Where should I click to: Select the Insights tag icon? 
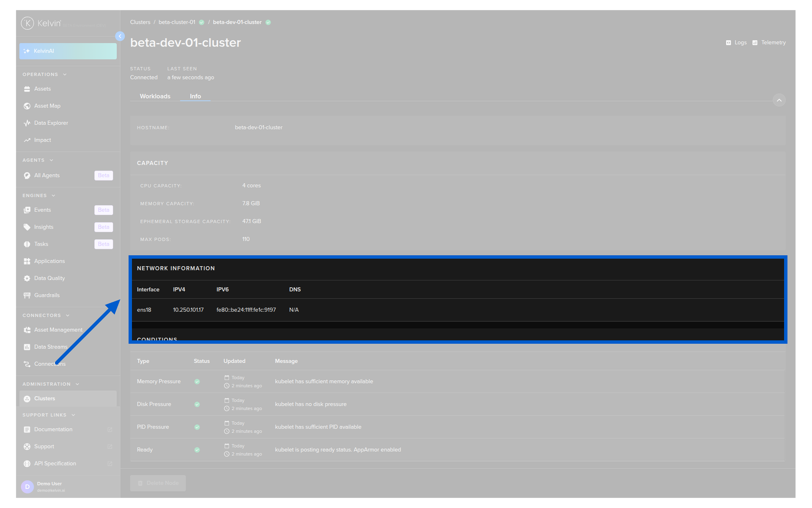click(27, 227)
